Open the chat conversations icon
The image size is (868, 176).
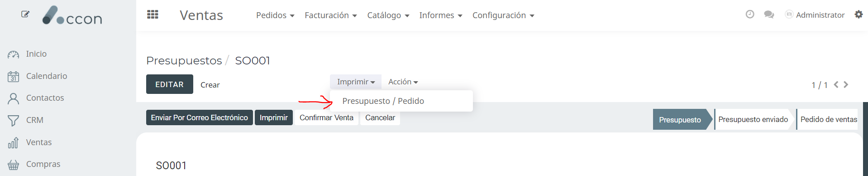(x=769, y=15)
